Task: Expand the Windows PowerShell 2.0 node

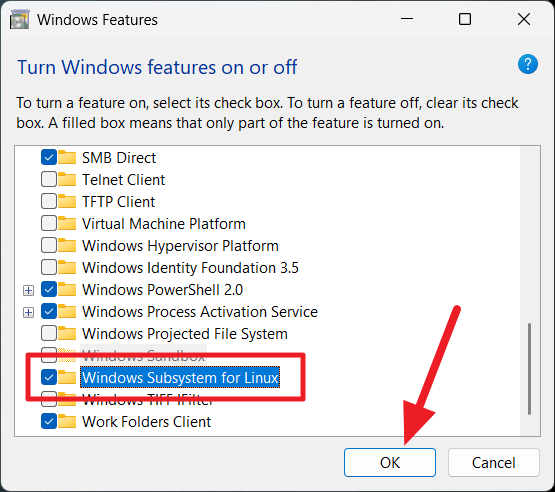Action: [28, 290]
